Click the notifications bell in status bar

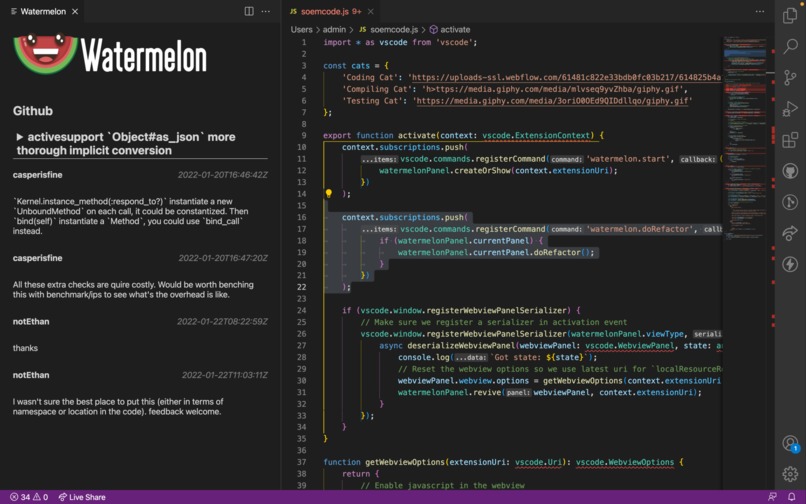(x=792, y=497)
